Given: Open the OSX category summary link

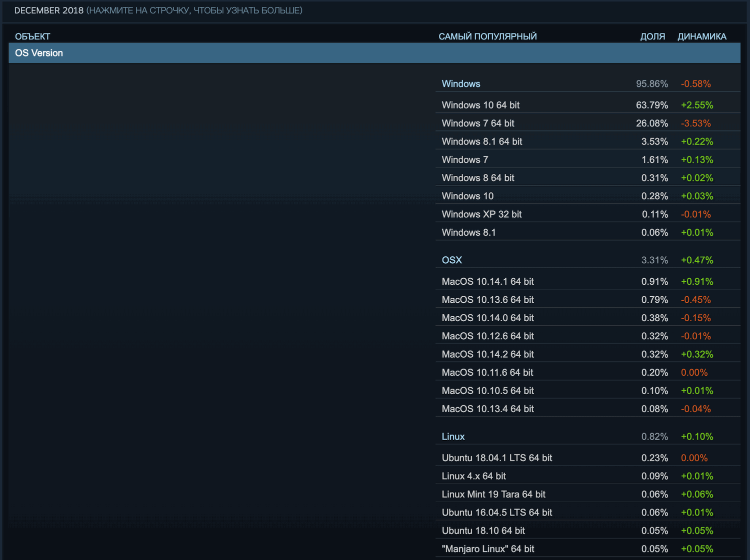Looking at the screenshot, I should click(451, 260).
